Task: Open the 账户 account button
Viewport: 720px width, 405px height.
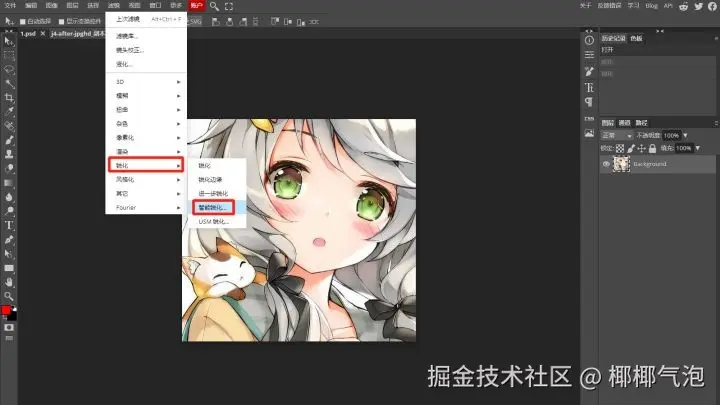Action: click(x=196, y=6)
